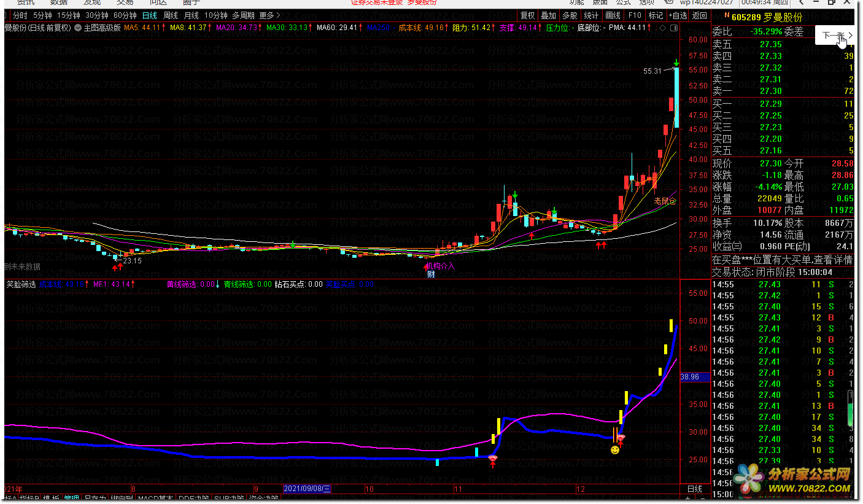The image size is (863, 504).
Task: Select the 月线 monthly period tab
Action: click(192, 15)
